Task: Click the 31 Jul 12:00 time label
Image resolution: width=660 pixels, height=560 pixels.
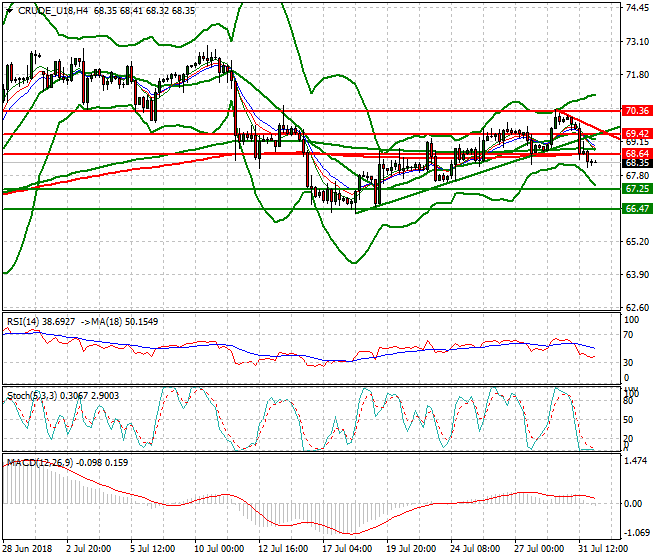Action: (603, 549)
